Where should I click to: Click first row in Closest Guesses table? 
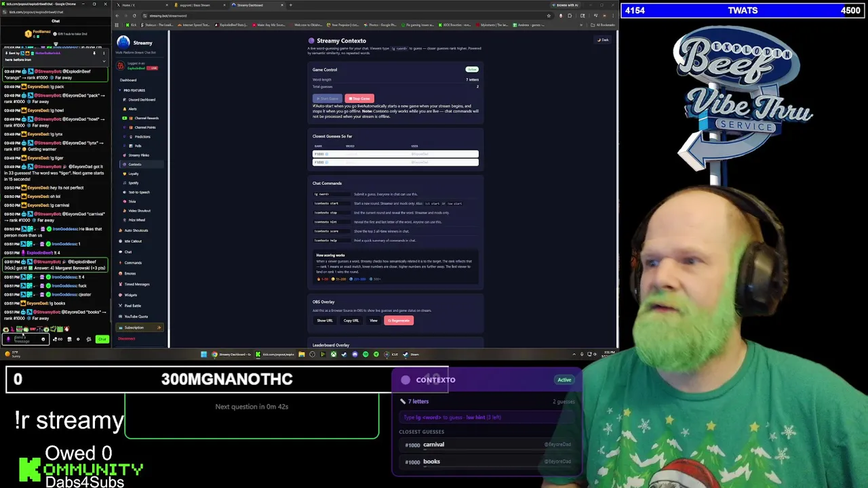[x=395, y=154]
